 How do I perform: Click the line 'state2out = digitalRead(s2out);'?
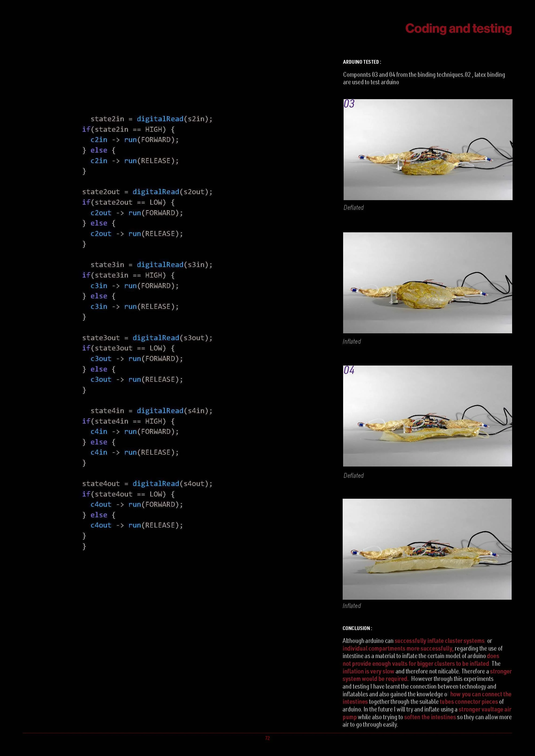point(148,192)
